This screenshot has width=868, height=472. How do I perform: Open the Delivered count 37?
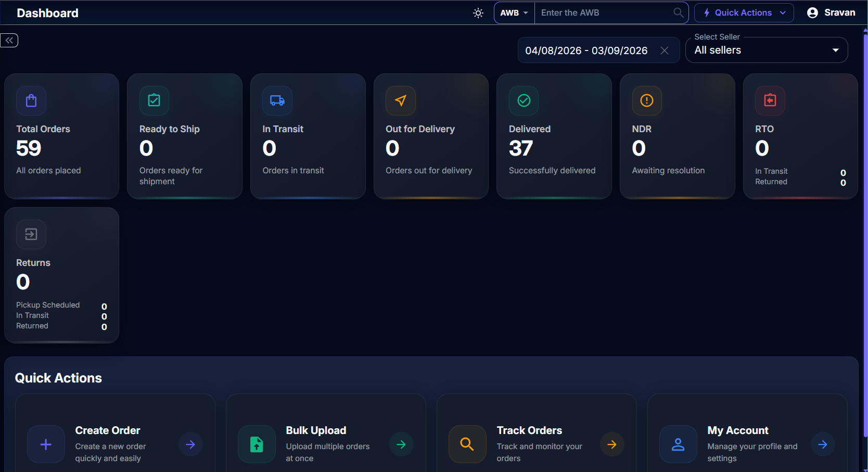[x=521, y=148]
